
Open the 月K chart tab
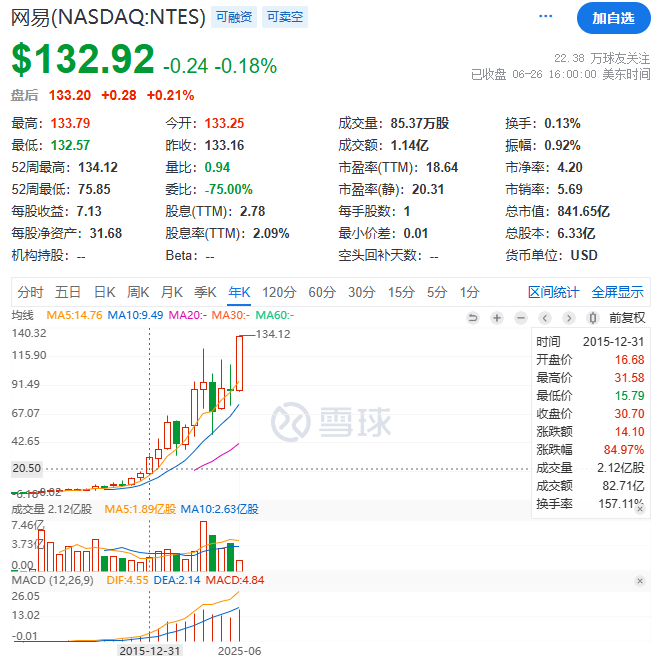pyautogui.click(x=172, y=292)
